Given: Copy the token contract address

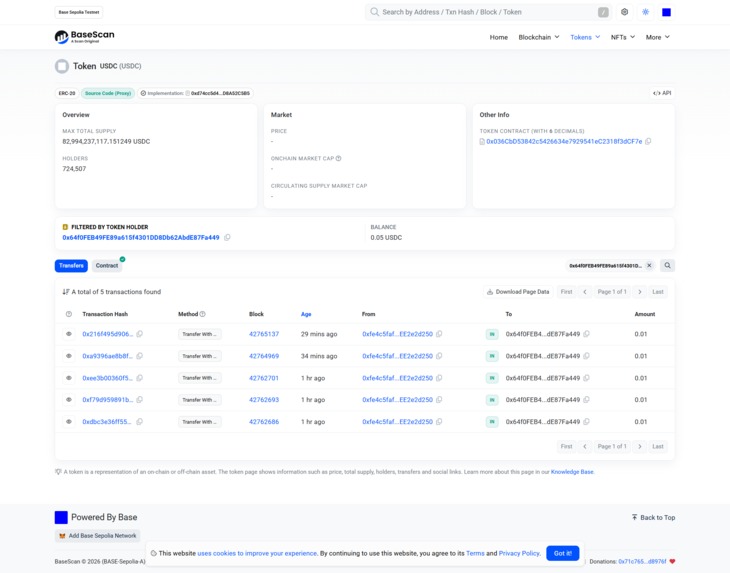Looking at the screenshot, I should (x=648, y=142).
